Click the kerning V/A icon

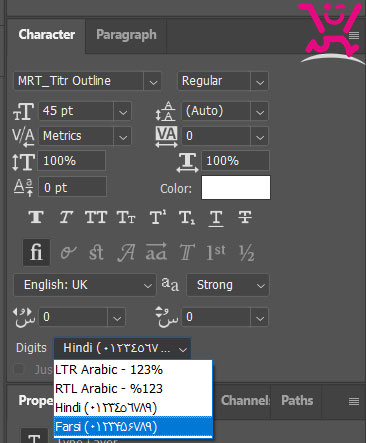[23, 137]
